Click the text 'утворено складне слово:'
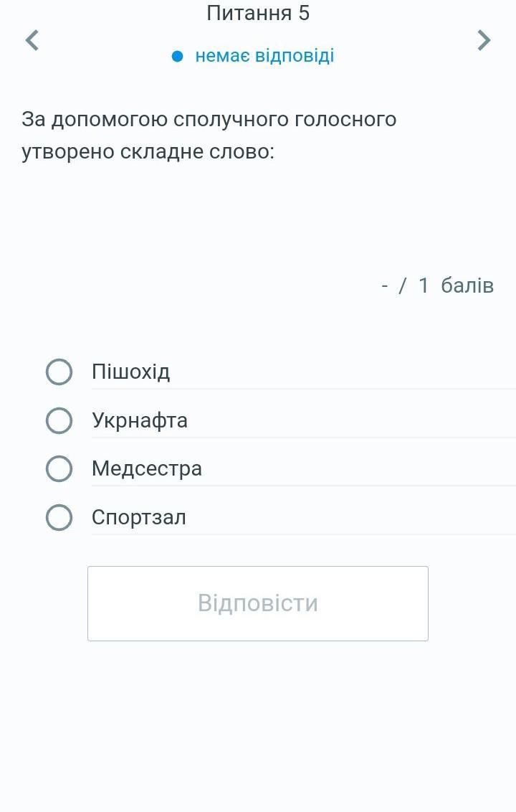The image size is (516, 812). 148,153
